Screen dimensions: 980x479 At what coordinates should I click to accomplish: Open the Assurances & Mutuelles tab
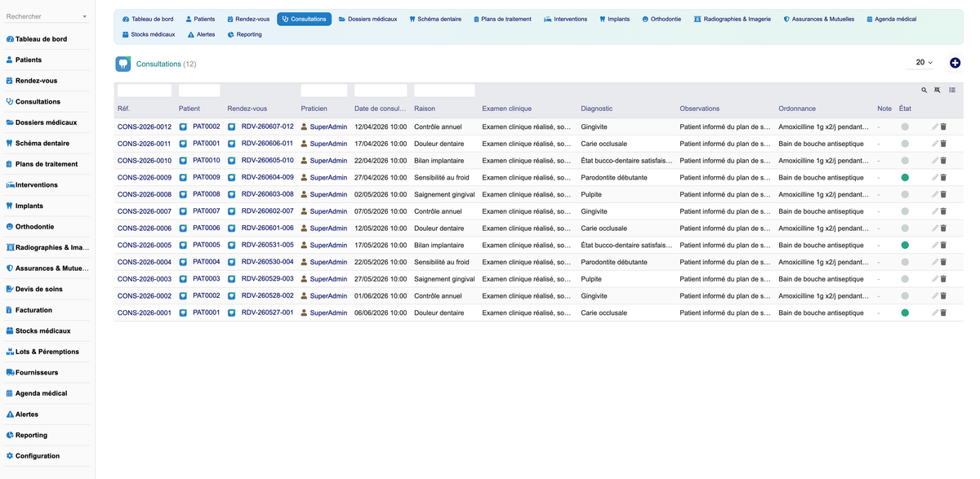pos(821,19)
